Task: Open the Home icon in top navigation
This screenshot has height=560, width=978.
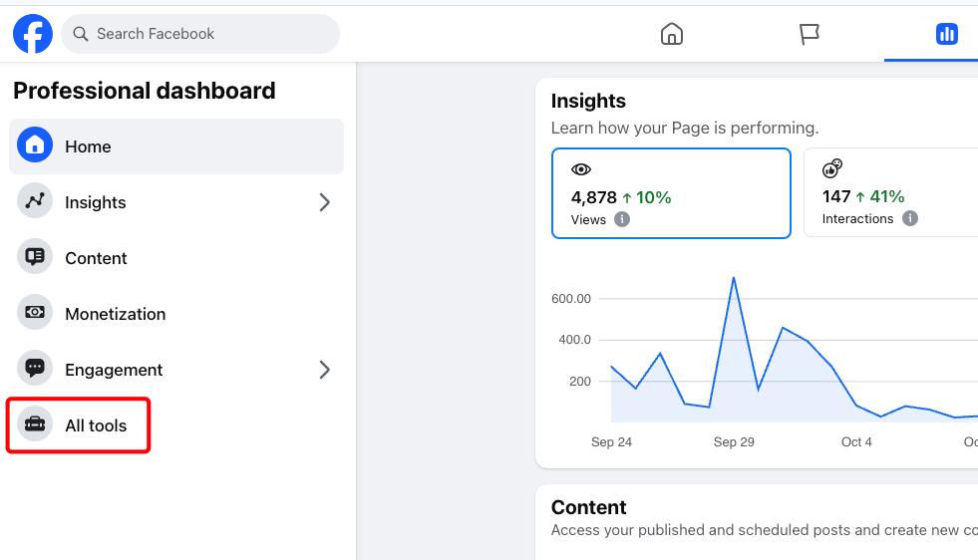Action: click(x=672, y=34)
